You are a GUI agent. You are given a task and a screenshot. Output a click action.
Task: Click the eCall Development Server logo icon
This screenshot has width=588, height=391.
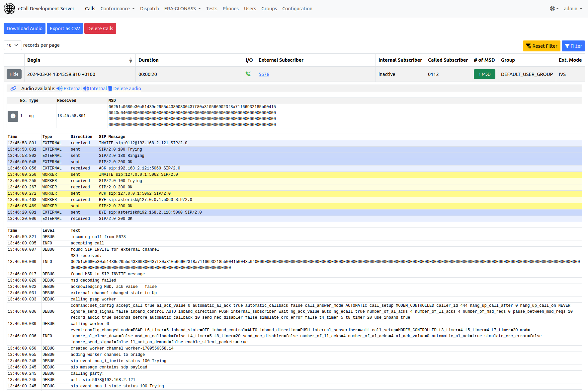(x=9, y=8)
